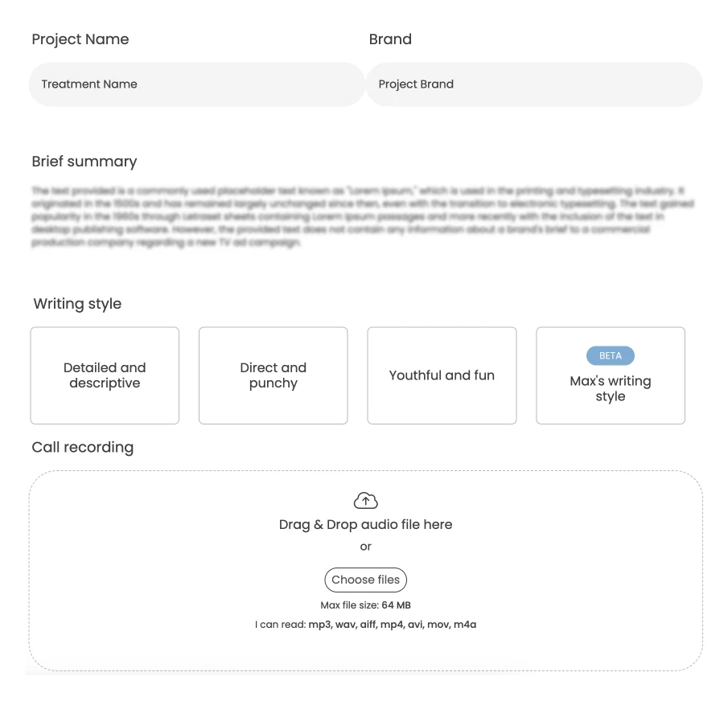Image resolution: width=728 pixels, height=705 pixels.
Task: Pick Max's writing style option
Action: [x=611, y=375]
